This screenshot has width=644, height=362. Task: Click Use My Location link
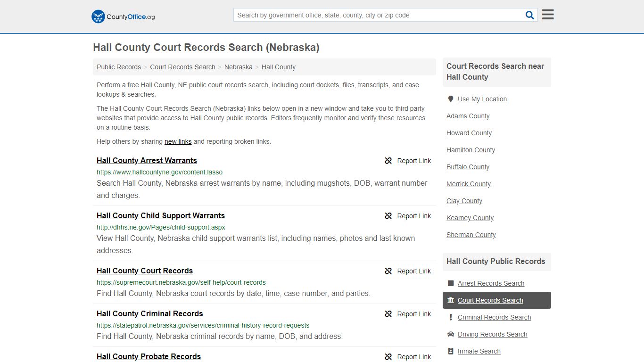[x=482, y=99]
